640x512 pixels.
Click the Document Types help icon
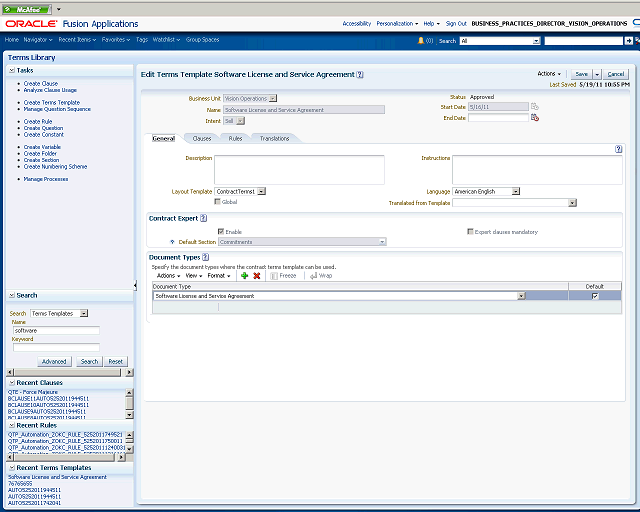205,257
